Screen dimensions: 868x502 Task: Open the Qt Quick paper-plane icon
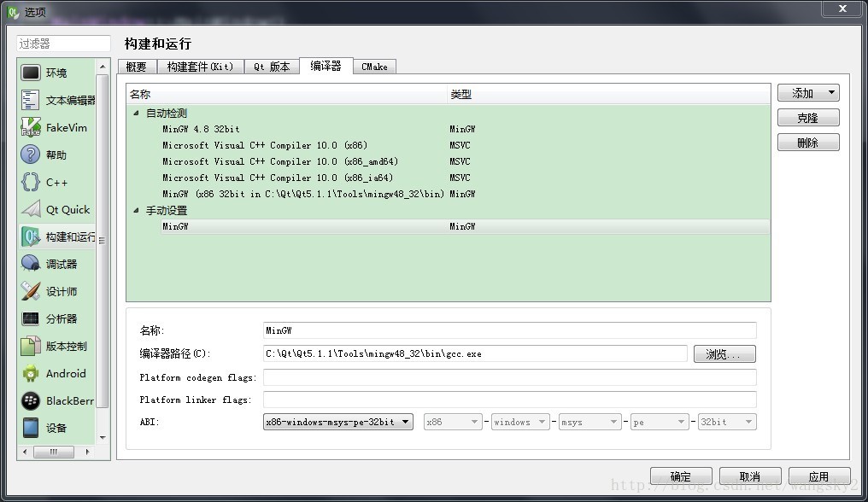(31, 209)
